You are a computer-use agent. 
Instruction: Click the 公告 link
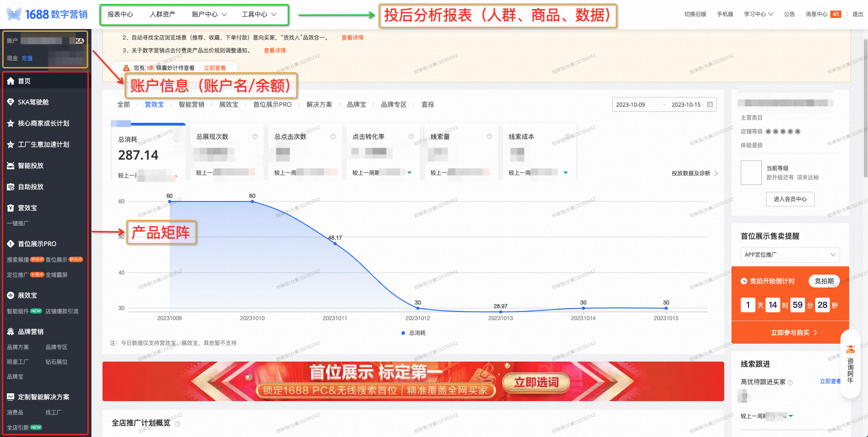click(789, 14)
